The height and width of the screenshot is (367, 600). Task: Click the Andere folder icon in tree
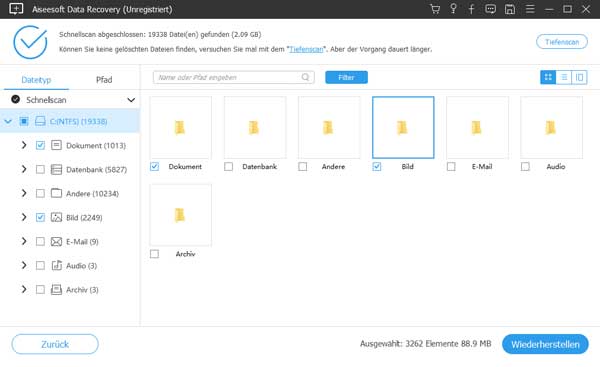pos(56,193)
